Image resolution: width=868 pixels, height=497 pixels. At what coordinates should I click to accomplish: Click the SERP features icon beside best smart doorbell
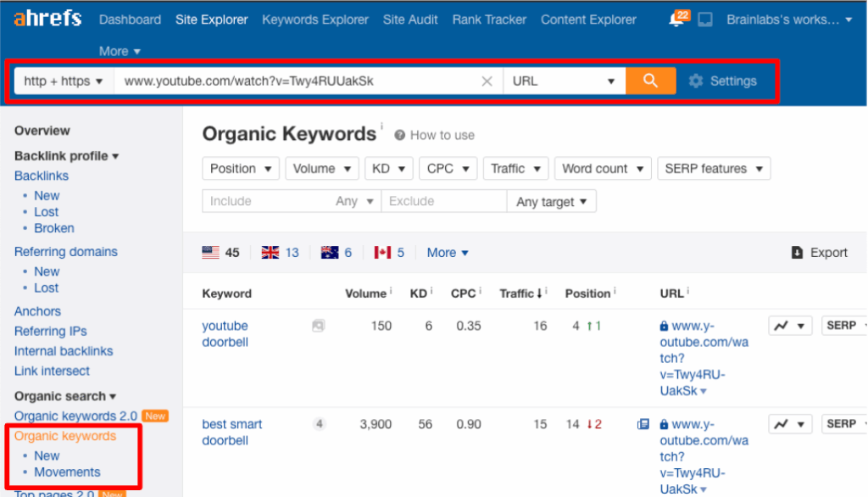643,423
